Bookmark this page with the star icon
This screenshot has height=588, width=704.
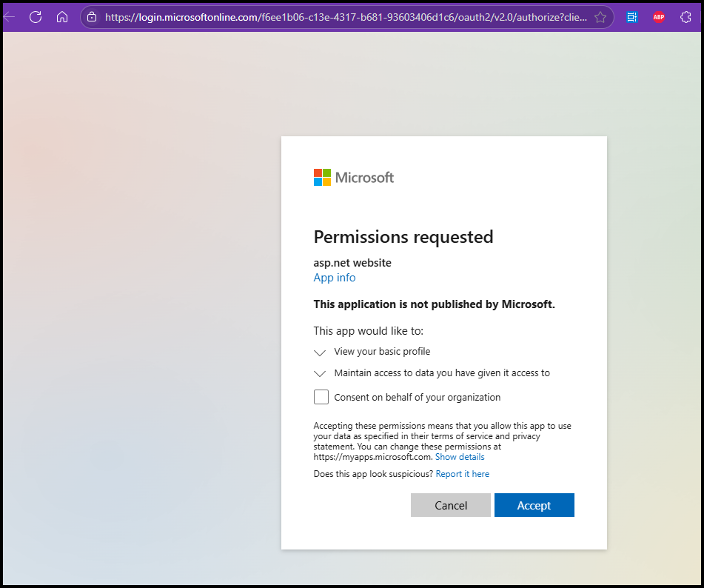coord(600,17)
